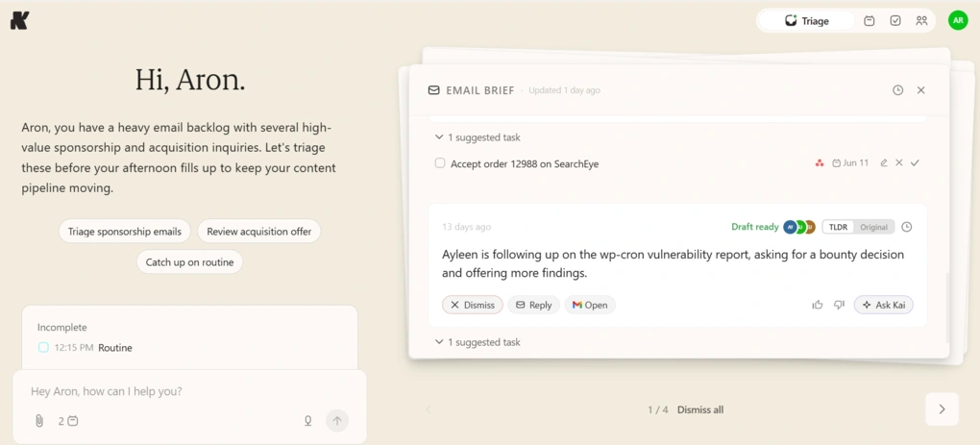
Task: Dismiss Ayleen's email
Action: click(473, 305)
